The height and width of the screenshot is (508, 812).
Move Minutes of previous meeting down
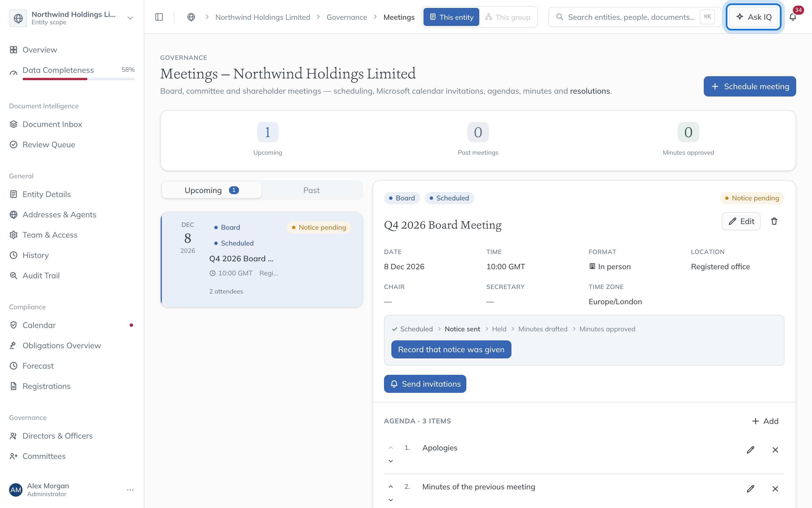(x=390, y=500)
